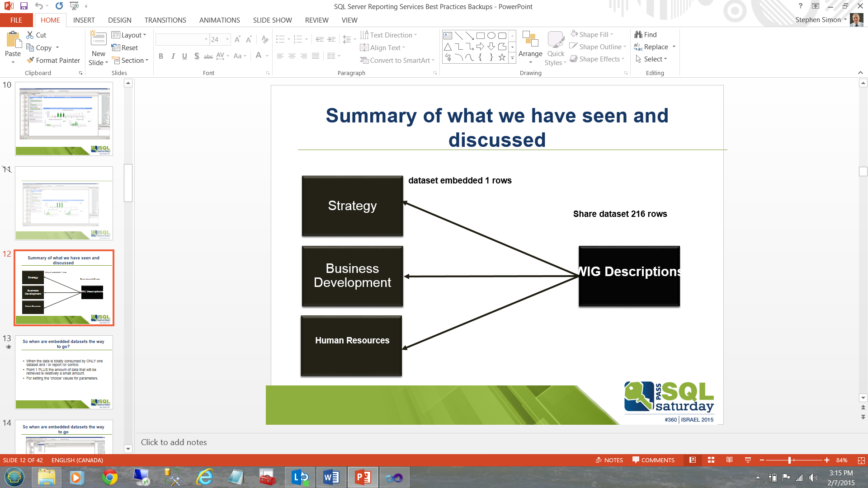The height and width of the screenshot is (488, 868).
Task: Click the Save icon in quick access toolbar
Action: click(24, 6)
